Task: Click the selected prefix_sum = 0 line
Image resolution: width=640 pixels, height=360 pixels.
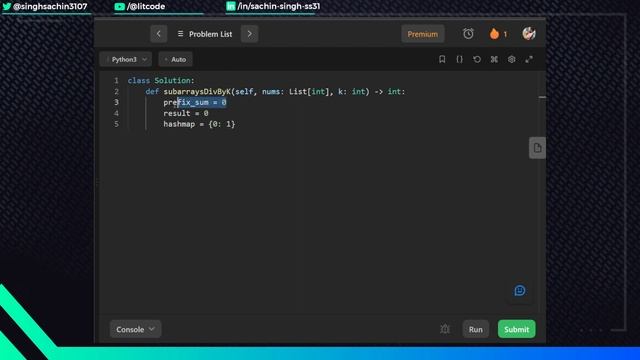Action: 195,102
